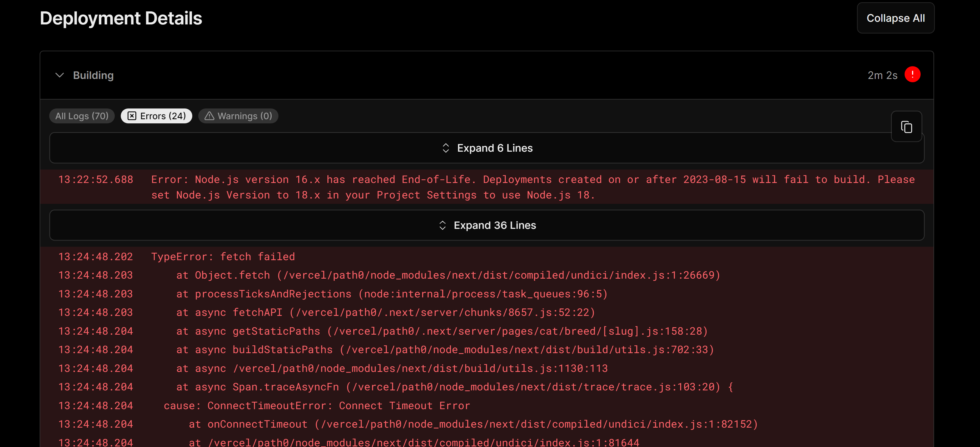This screenshot has width=980, height=447.
Task: Select the async fetchAPI stack line
Action: [386, 312]
